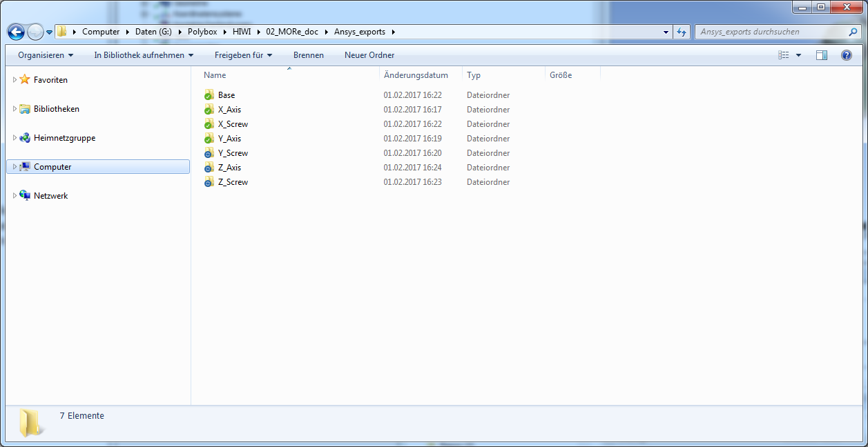This screenshot has height=447, width=868.
Task: Click date 01.02.2017 16:24 of Z_Axis
Action: 413,168
